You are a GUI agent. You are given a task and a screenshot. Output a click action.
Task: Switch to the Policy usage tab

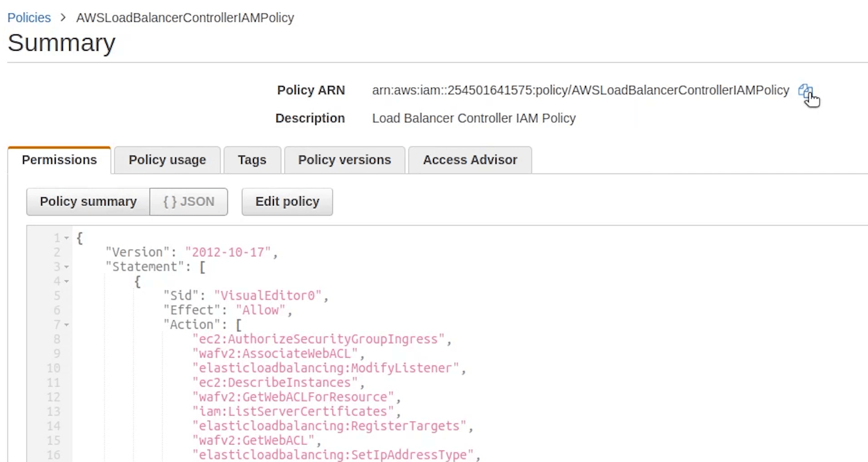(x=167, y=160)
